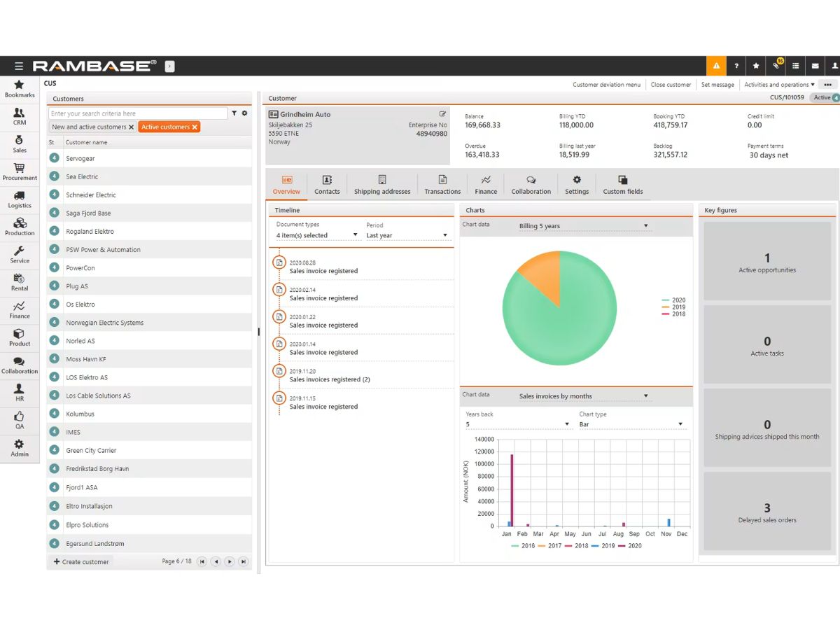This screenshot has width=840, height=630.
Task: Click the filter funnel icon
Action: click(234, 113)
